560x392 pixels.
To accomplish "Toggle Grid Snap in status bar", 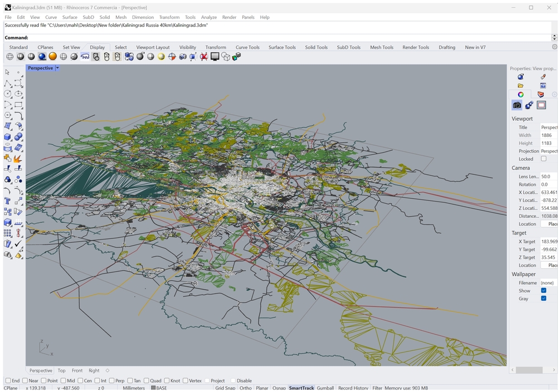I will [x=225, y=388].
